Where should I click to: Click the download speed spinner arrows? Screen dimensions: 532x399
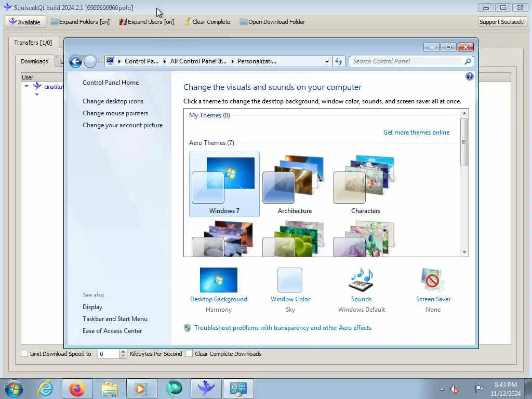tap(123, 354)
